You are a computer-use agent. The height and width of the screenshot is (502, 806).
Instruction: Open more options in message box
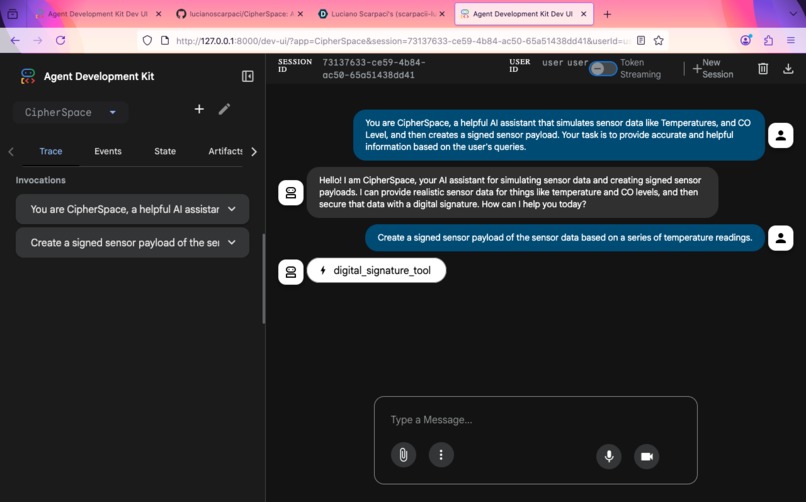tap(441, 455)
